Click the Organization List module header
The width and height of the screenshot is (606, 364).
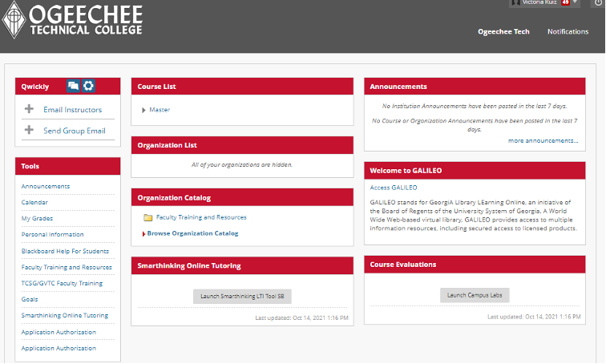[x=242, y=145]
